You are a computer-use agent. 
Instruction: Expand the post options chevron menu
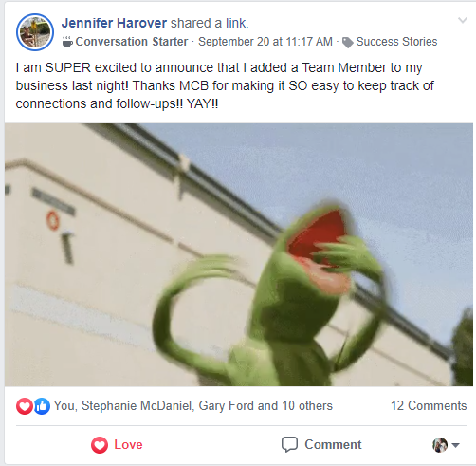coord(463,21)
